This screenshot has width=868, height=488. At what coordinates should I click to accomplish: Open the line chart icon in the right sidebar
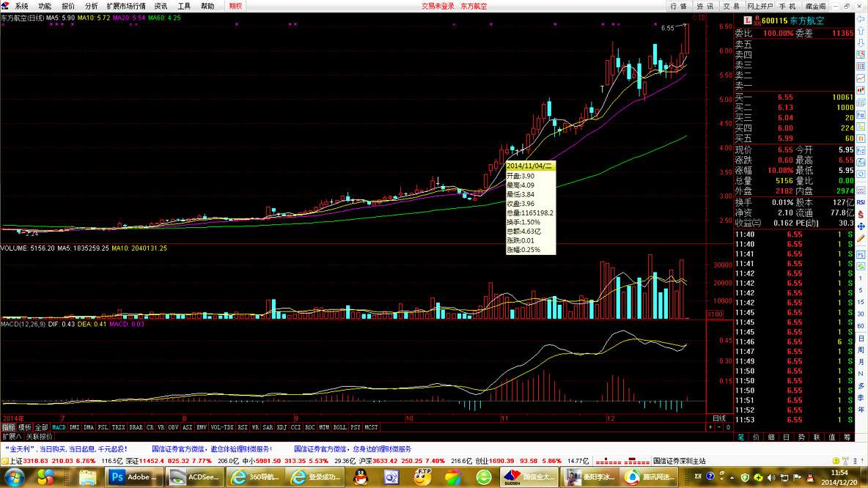861,78
